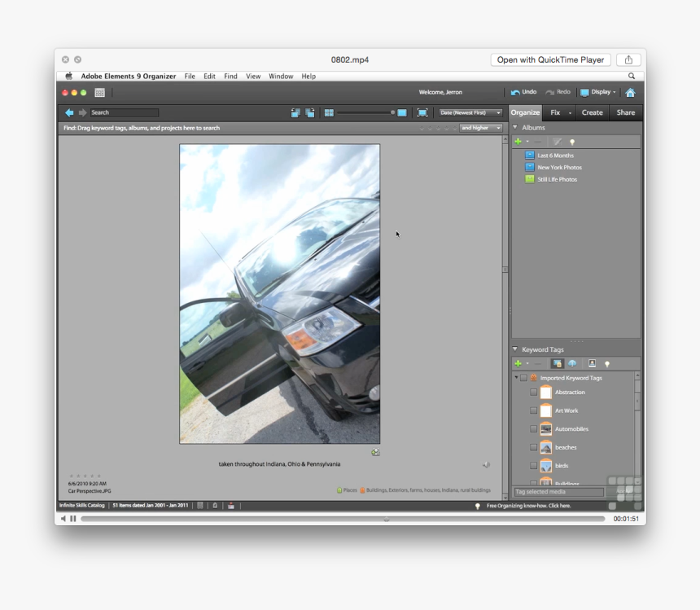This screenshot has height=610, width=700.
Task: Click the Albums lightbulb tip icon
Action: [x=572, y=142]
